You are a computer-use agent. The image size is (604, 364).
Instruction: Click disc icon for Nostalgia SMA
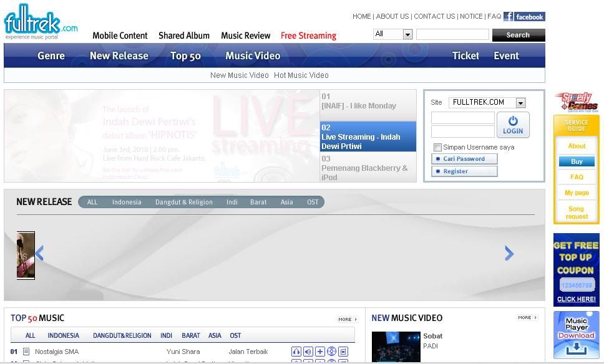[331, 352]
